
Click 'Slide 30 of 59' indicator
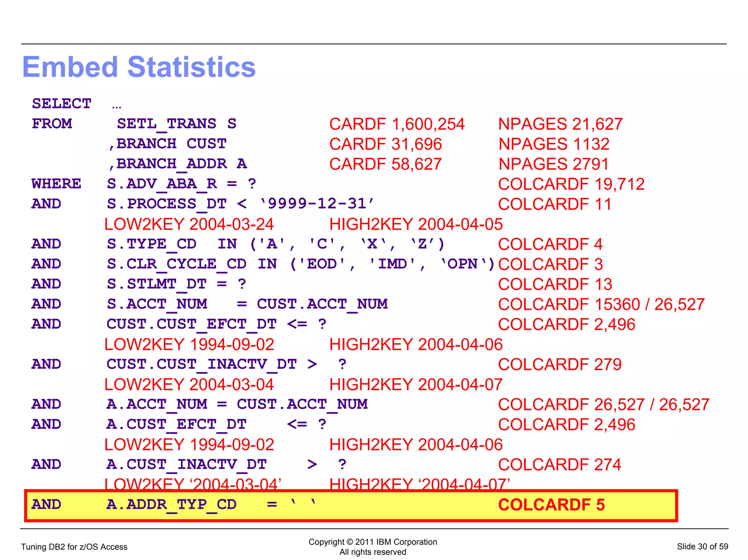(x=702, y=546)
